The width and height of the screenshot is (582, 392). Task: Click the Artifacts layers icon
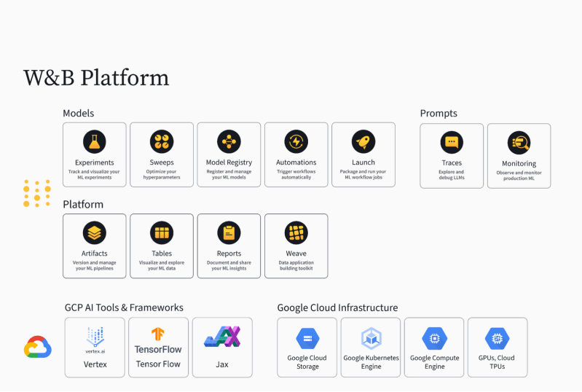(x=95, y=232)
